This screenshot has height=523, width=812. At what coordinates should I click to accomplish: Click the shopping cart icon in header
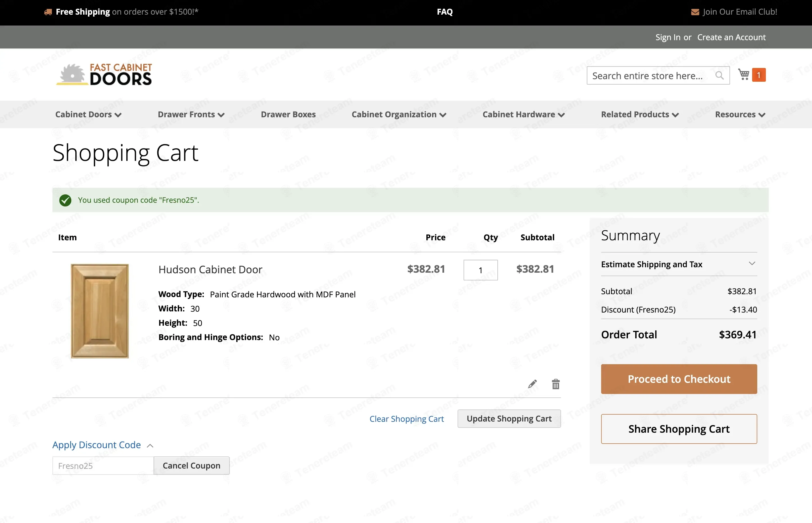coord(744,75)
